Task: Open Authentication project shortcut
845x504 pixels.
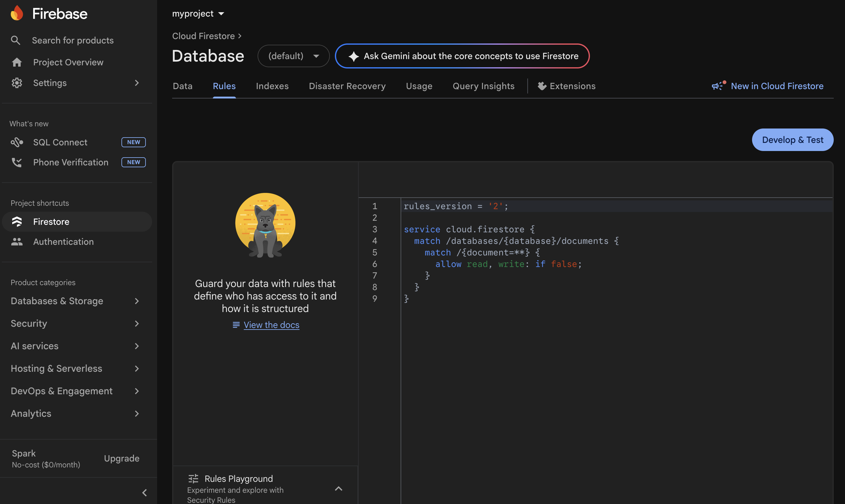Action: click(77, 241)
